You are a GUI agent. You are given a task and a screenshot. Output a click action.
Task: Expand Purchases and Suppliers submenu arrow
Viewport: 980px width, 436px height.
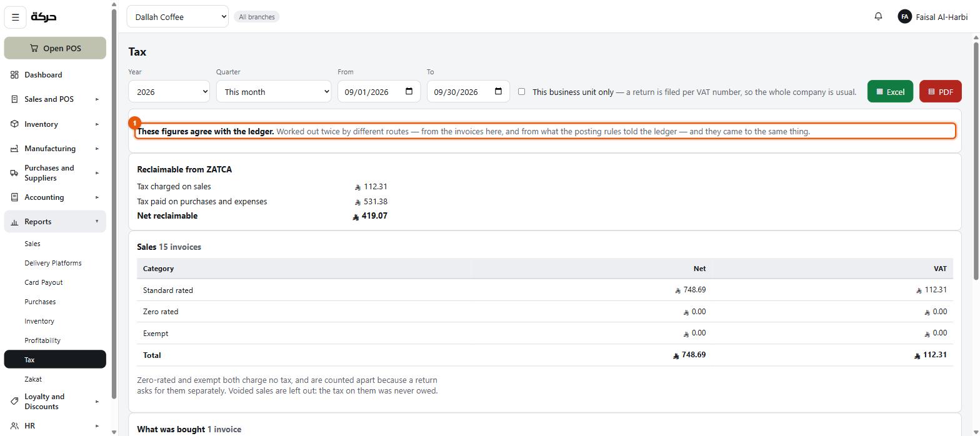click(x=97, y=173)
